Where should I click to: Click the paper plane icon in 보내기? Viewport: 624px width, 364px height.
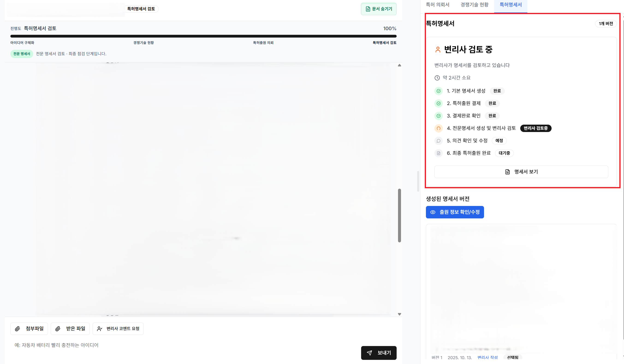point(369,353)
